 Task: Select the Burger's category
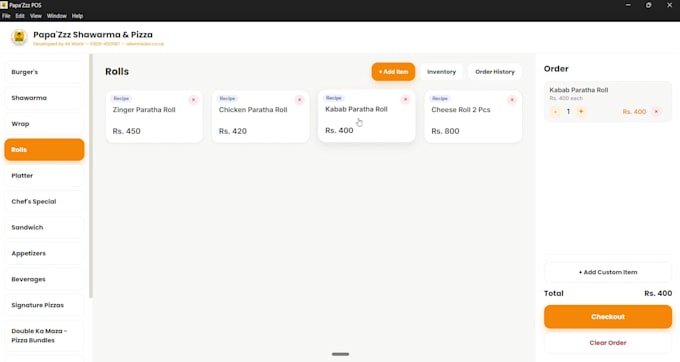pos(44,72)
